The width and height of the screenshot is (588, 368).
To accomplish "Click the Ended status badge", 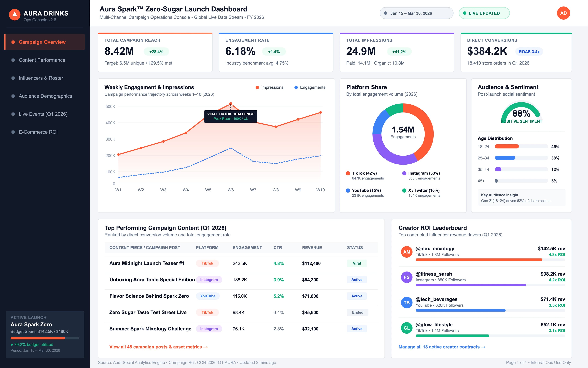I will (358, 312).
